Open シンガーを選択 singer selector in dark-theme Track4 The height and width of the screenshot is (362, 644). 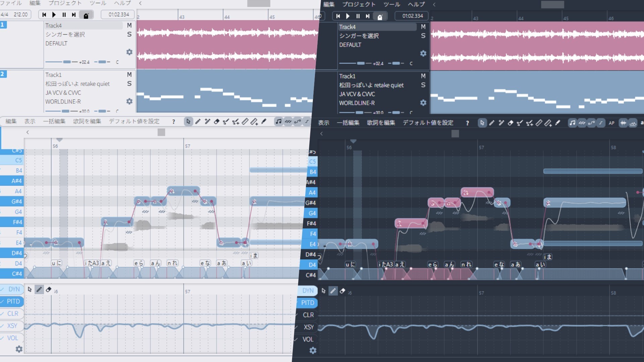click(x=359, y=36)
